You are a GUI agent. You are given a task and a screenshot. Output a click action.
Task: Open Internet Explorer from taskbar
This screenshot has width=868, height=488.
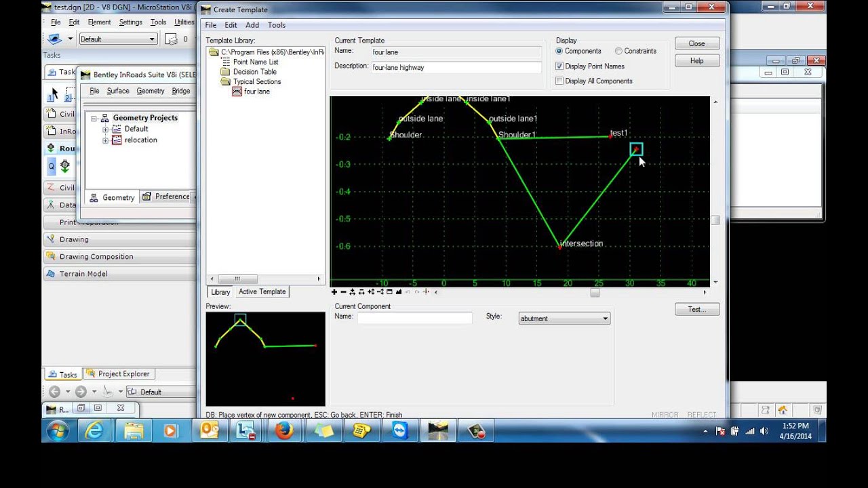tap(94, 430)
